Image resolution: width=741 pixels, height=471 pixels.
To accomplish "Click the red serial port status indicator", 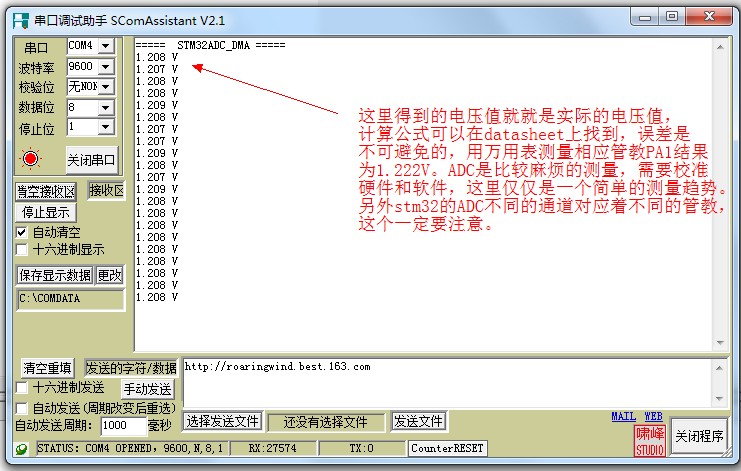I will (31, 158).
